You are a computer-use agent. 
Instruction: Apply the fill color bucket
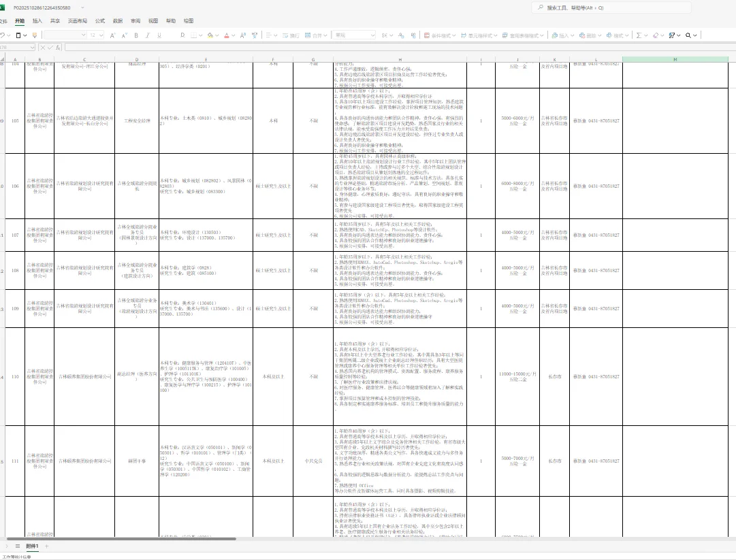pos(210,35)
